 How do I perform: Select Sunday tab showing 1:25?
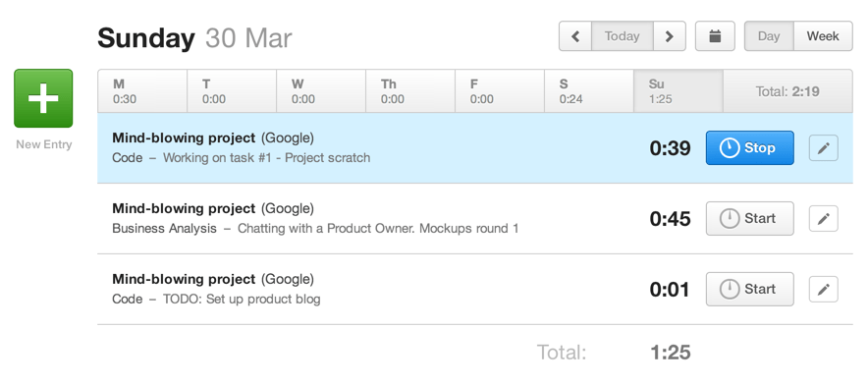pos(678,91)
